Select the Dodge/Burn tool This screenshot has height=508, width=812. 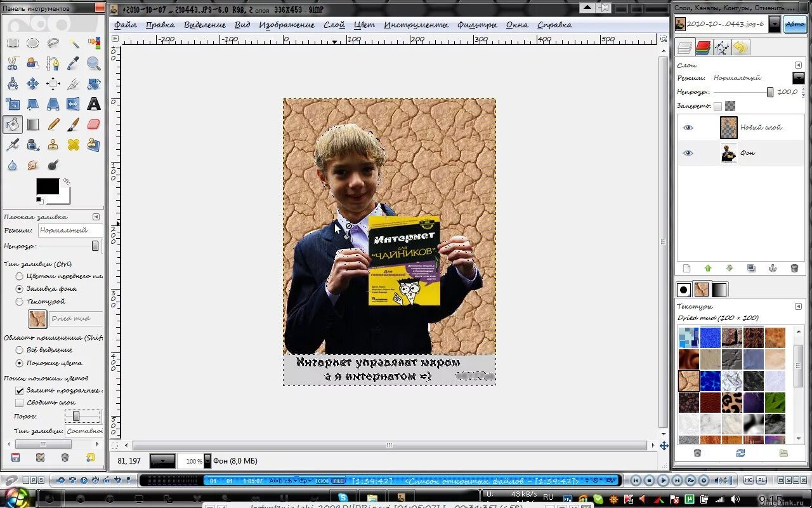(53, 165)
